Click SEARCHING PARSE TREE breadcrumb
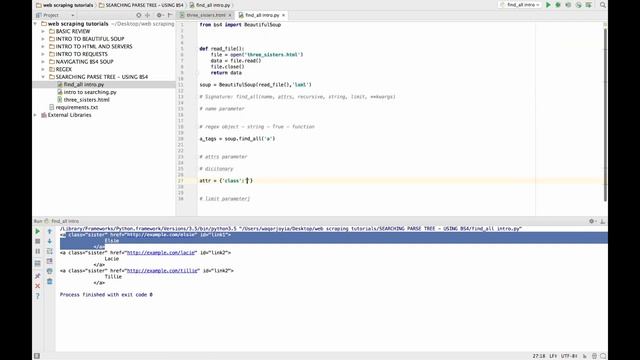The height and width of the screenshot is (360, 640). click(141, 5)
